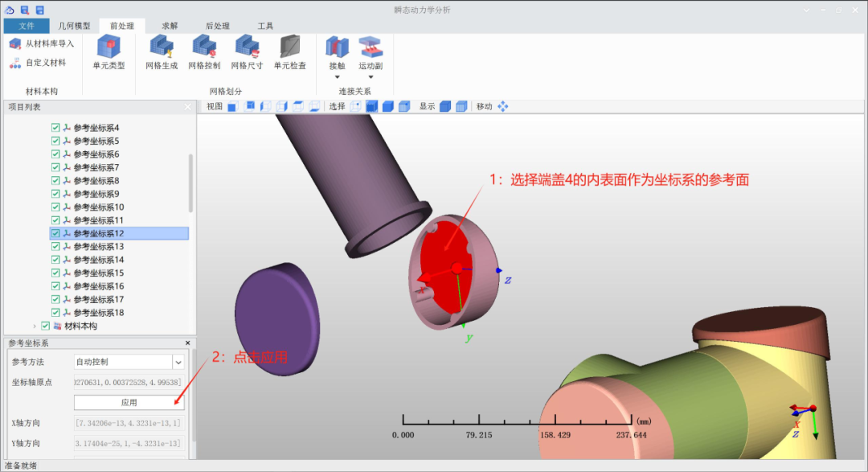Open the 运动副 dropdown arrow
Viewport: 868px width, 472px height.
pos(371,77)
